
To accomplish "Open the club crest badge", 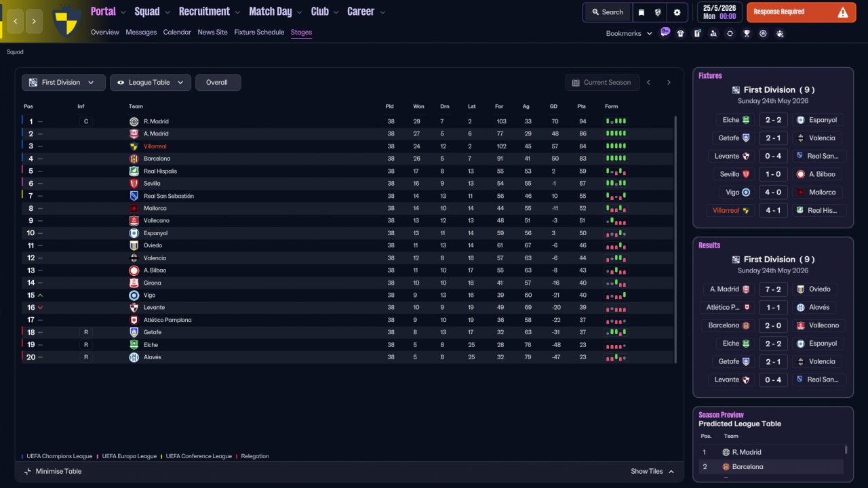I will pos(68,21).
